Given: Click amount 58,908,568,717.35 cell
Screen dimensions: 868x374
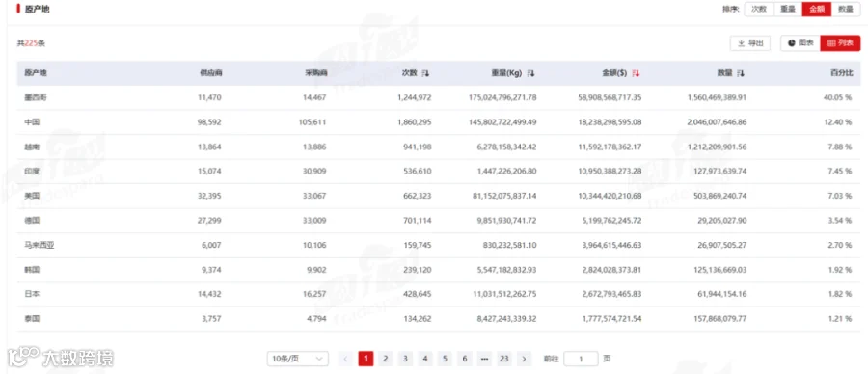Looking at the screenshot, I should point(610,97).
